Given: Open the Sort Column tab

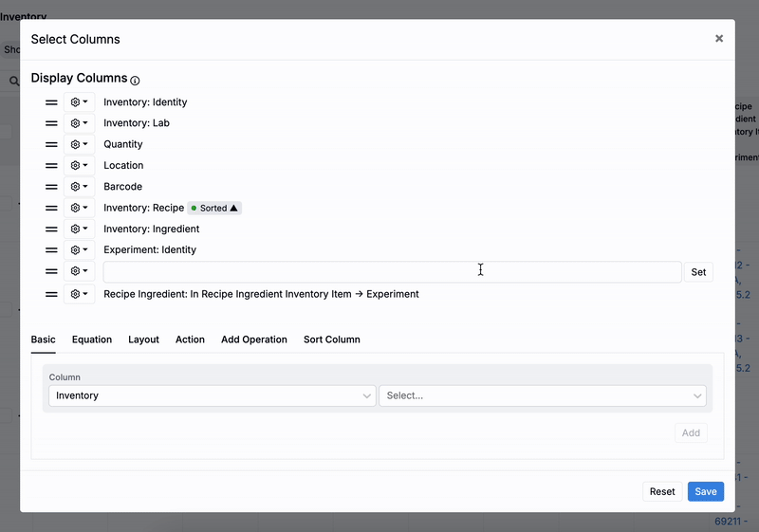Looking at the screenshot, I should (331, 339).
